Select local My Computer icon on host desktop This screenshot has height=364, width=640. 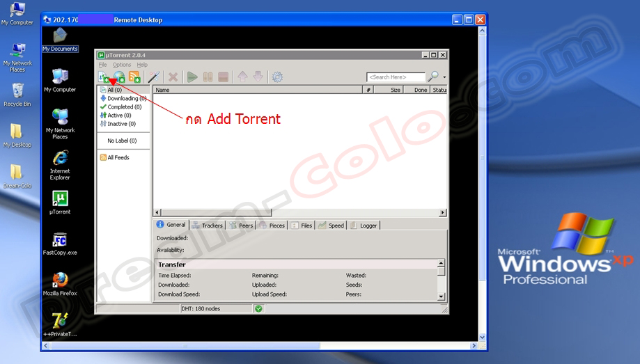(17, 13)
